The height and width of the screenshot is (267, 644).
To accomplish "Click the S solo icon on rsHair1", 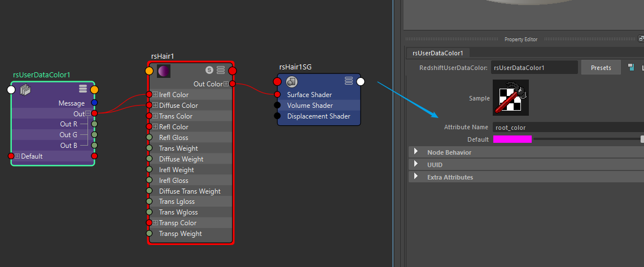I will (209, 70).
